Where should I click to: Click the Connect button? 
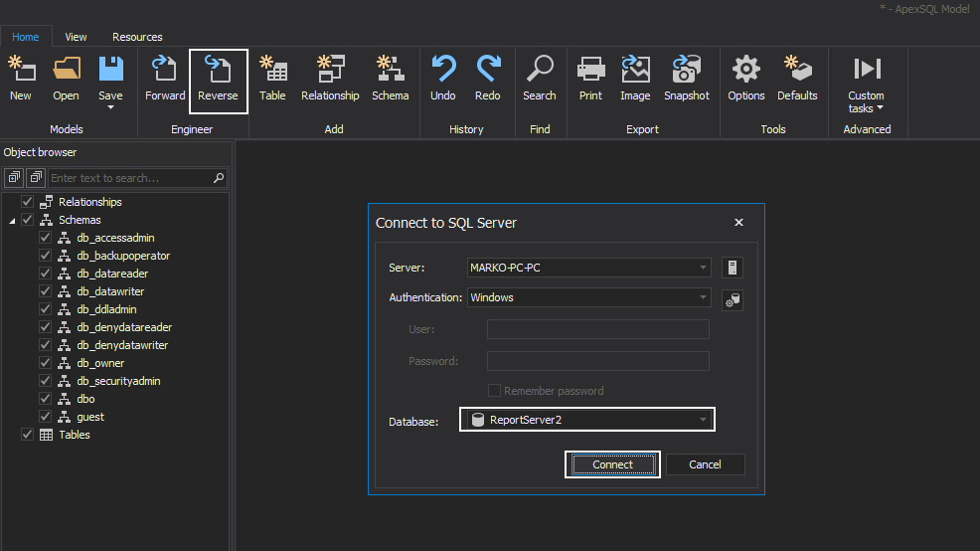pos(612,464)
